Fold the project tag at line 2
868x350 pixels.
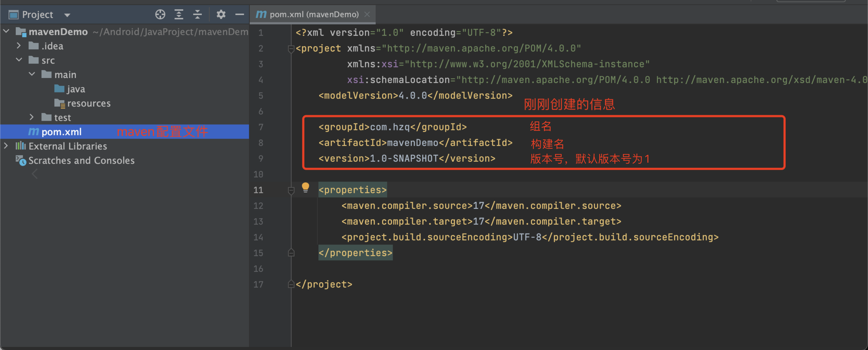291,49
